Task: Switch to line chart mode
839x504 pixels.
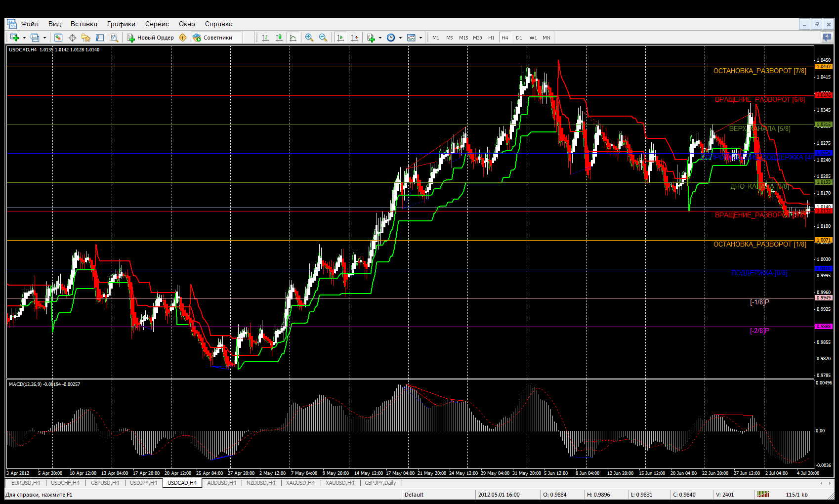Action: (293, 38)
